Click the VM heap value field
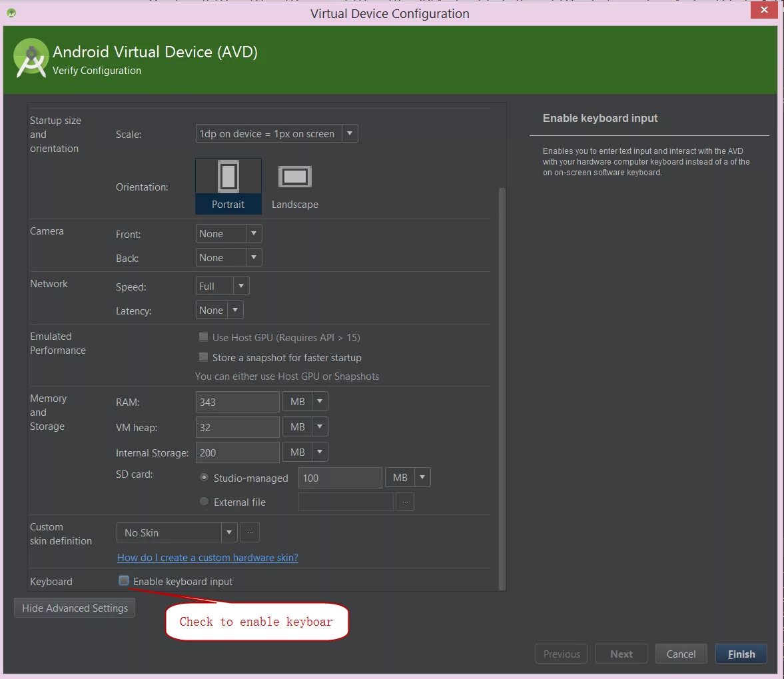 (238, 428)
